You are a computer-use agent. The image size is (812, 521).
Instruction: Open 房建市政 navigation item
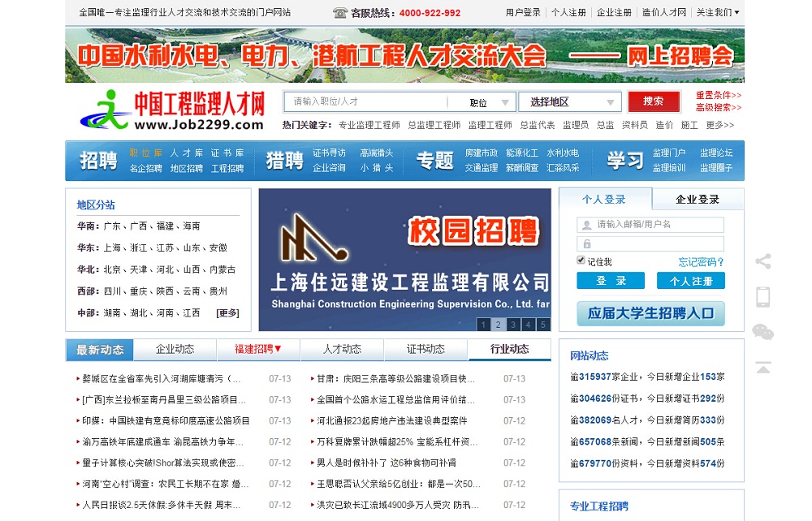[x=481, y=153]
